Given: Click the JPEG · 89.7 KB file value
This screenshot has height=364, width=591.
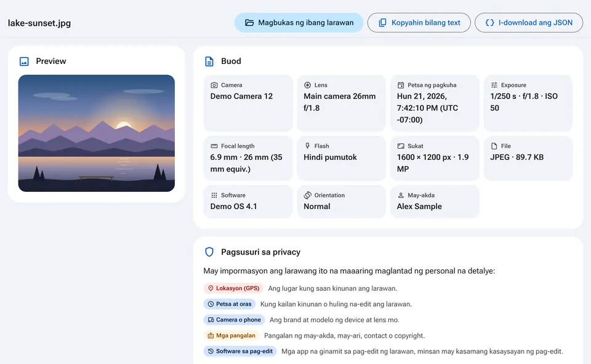Looking at the screenshot, I should (517, 157).
